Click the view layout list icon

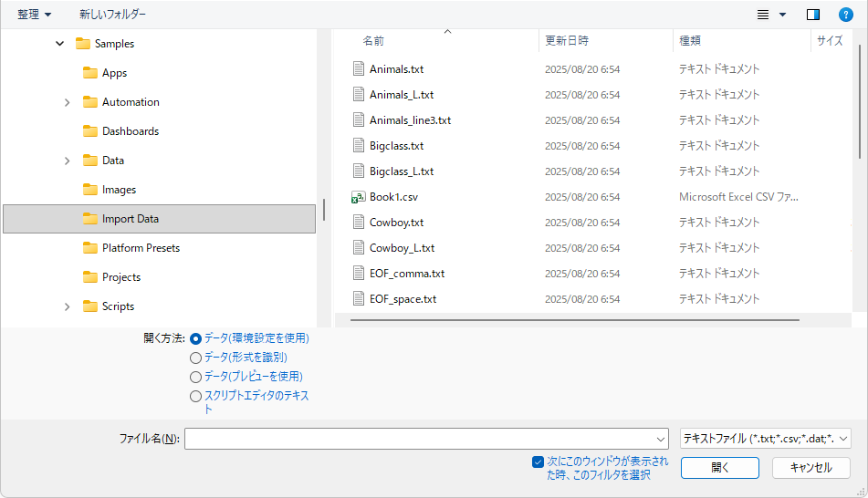[x=763, y=15]
